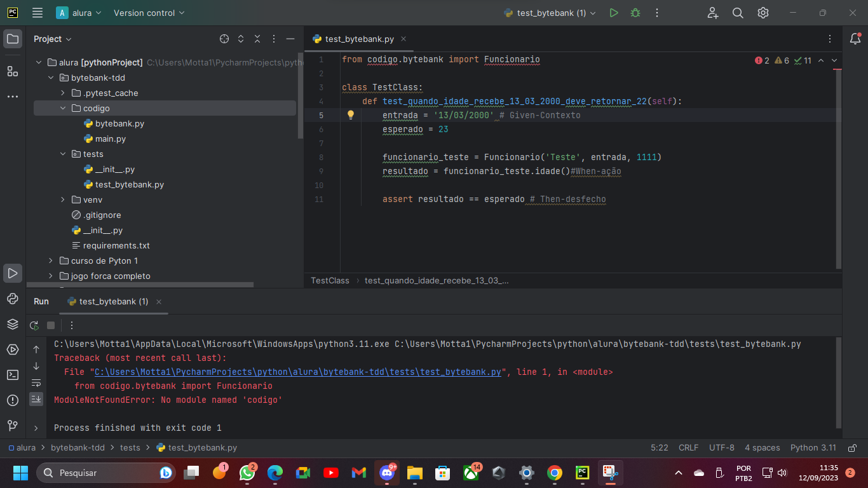Open the Python Console sidebar icon

[x=13, y=299]
